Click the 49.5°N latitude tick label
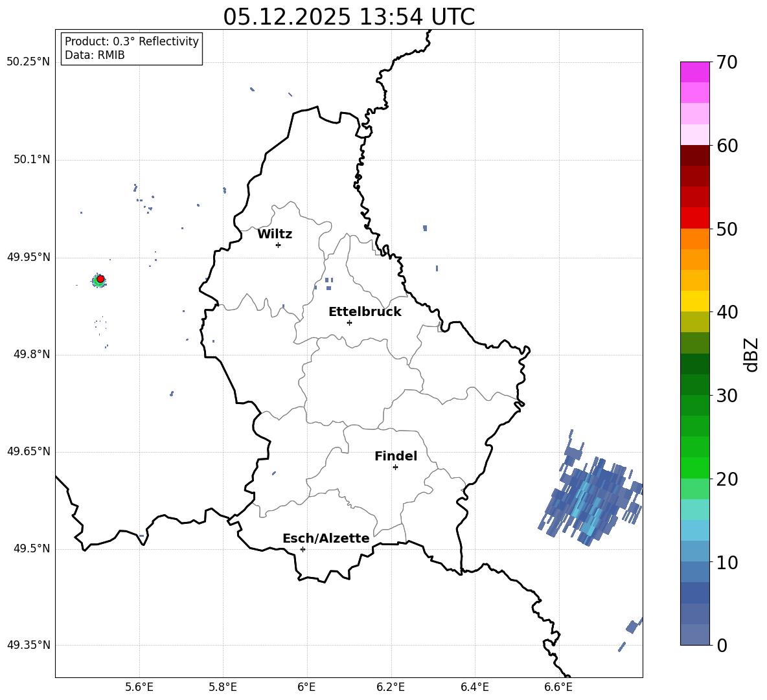The image size is (767, 700). [32, 548]
